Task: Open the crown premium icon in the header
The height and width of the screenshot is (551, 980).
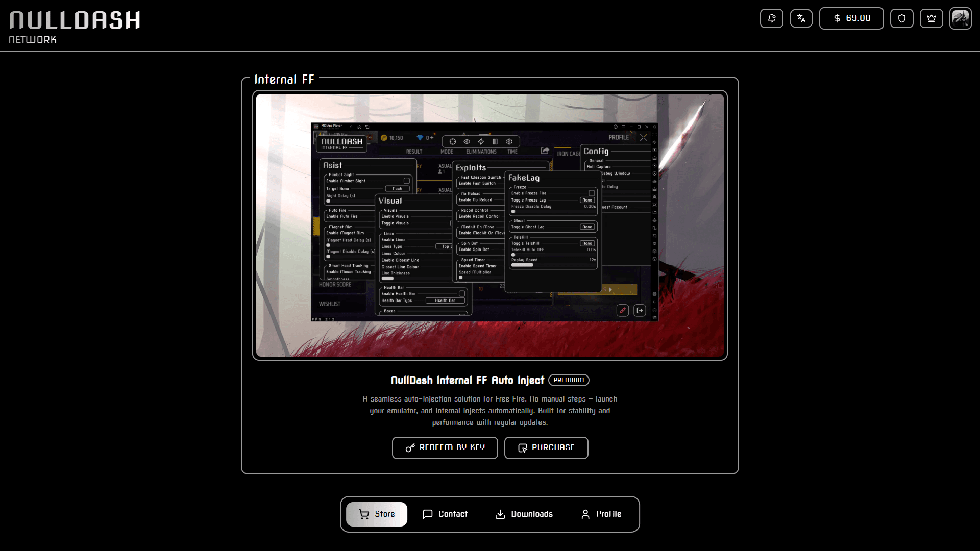Action: click(x=932, y=18)
